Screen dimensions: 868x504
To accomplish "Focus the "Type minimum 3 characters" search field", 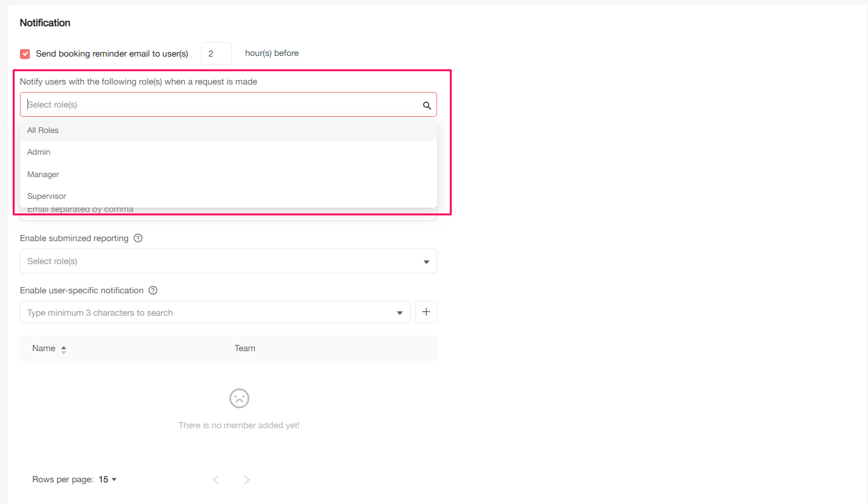I will 205,313.
